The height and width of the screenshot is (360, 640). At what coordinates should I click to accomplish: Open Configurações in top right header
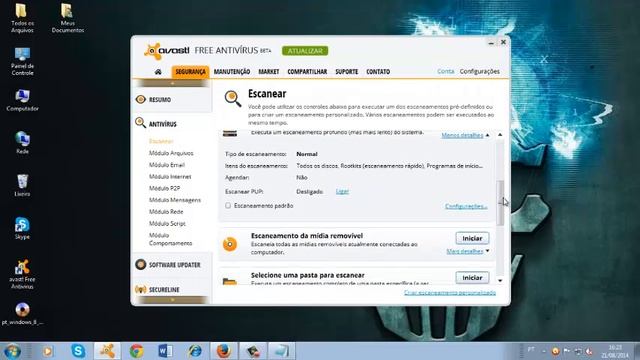coord(480,71)
